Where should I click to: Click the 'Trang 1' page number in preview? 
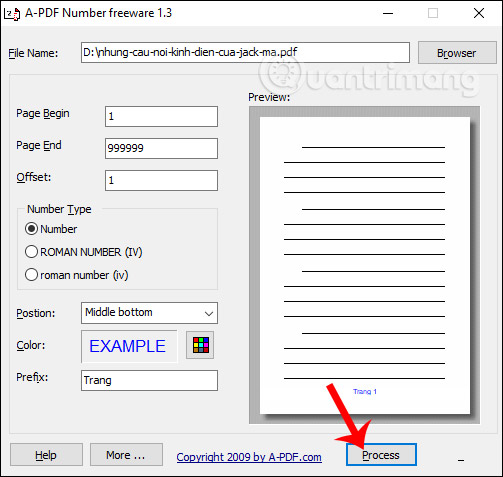[x=365, y=392]
